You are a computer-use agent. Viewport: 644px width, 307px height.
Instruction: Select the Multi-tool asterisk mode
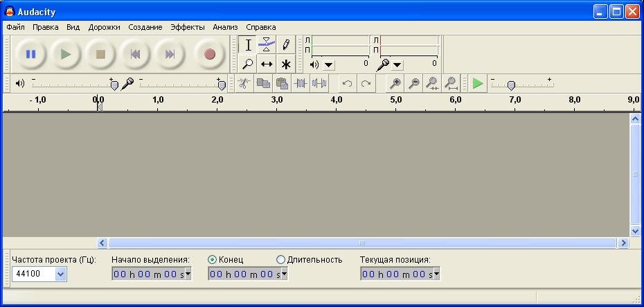[x=285, y=64]
